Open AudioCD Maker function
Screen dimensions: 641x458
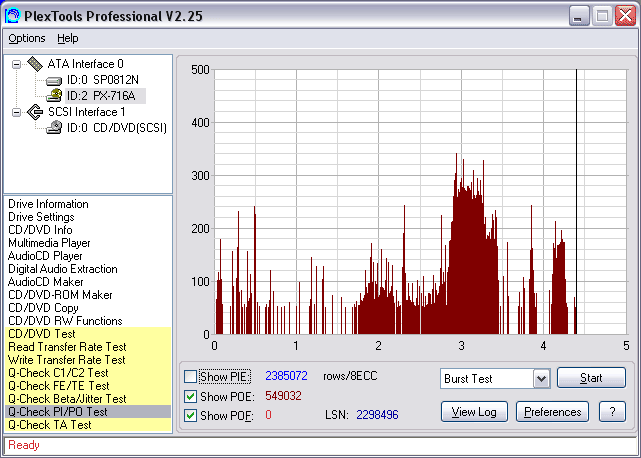pyautogui.click(x=45, y=282)
